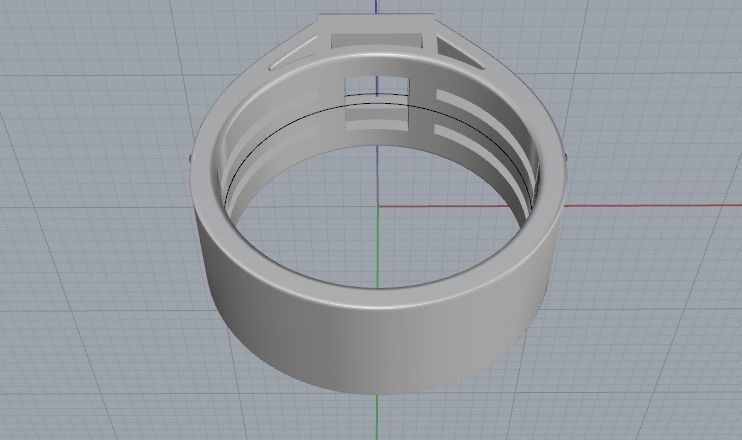Click the rectangular cutout on the ring top
Viewport: 742px width, 440px height.
[x=377, y=41]
